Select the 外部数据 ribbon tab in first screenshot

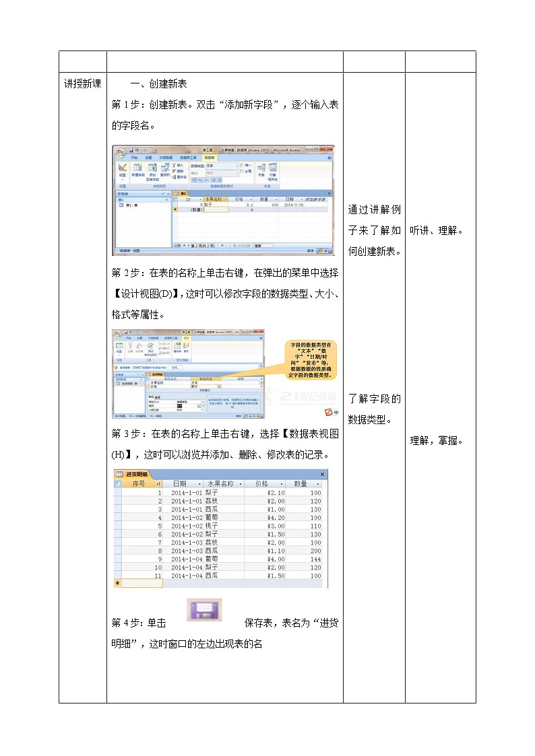(x=166, y=158)
